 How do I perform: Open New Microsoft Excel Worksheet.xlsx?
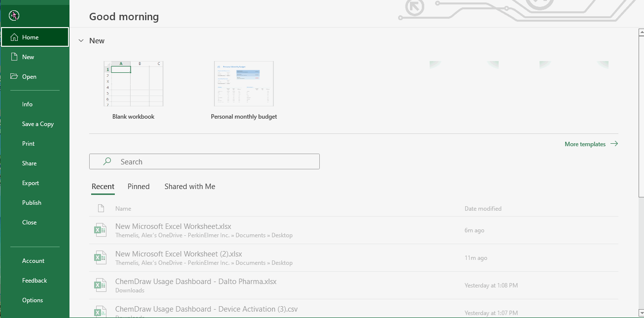tap(354, 230)
